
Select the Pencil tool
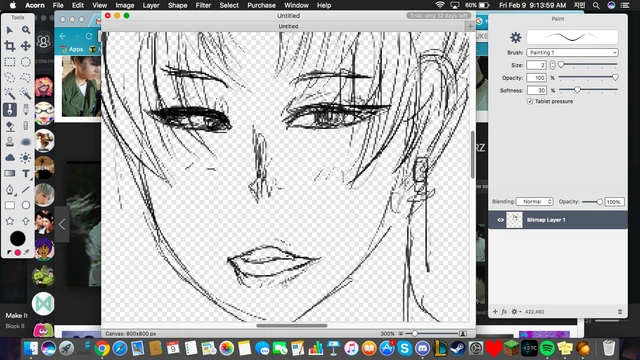26,109
